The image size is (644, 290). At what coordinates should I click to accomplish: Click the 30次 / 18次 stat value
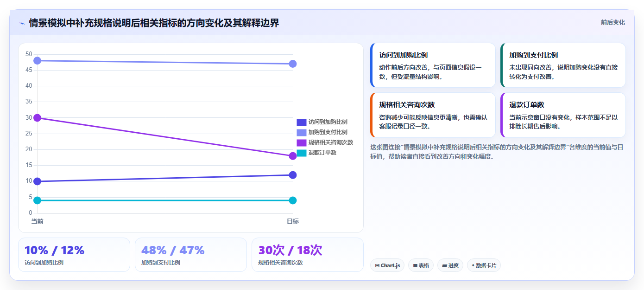(x=290, y=250)
